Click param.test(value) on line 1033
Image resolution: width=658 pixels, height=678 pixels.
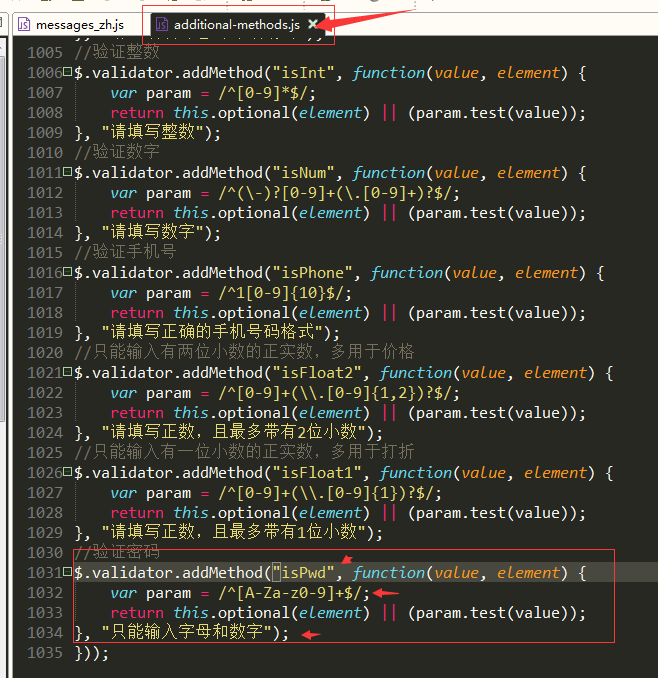(x=492, y=613)
